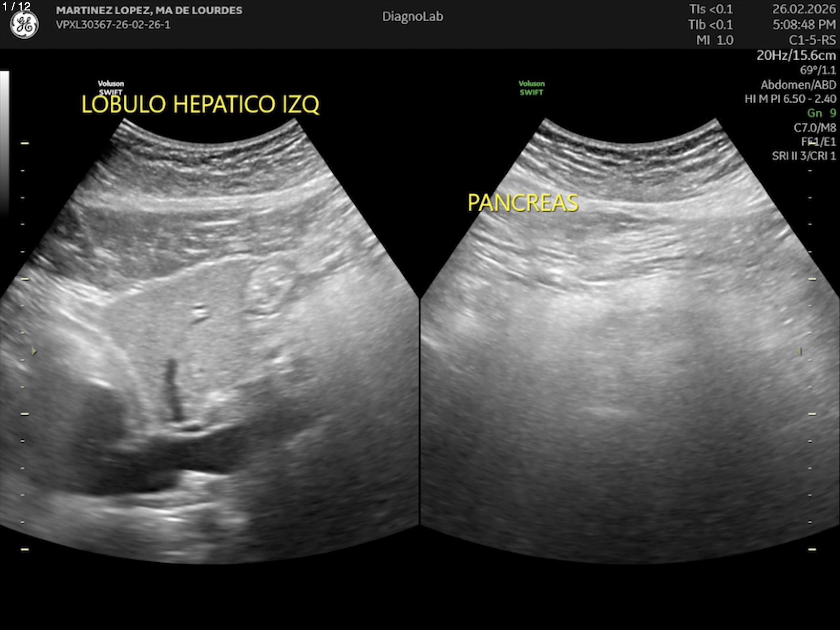The image size is (840, 630).
Task: Click the MI 1.0 mechanical index readout
Action: (x=714, y=40)
